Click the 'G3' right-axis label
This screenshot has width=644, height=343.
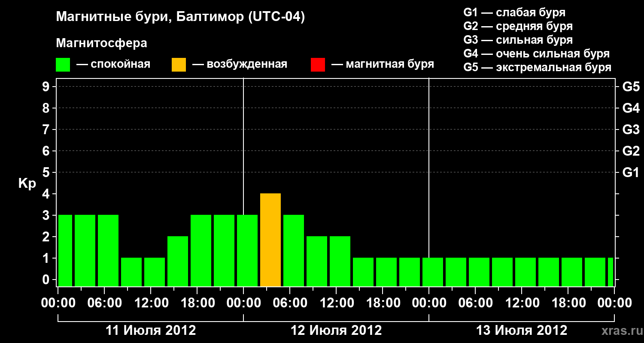click(x=631, y=129)
